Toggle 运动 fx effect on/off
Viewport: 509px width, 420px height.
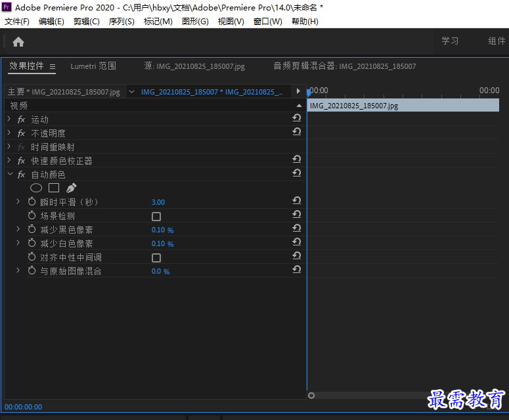pos(21,119)
